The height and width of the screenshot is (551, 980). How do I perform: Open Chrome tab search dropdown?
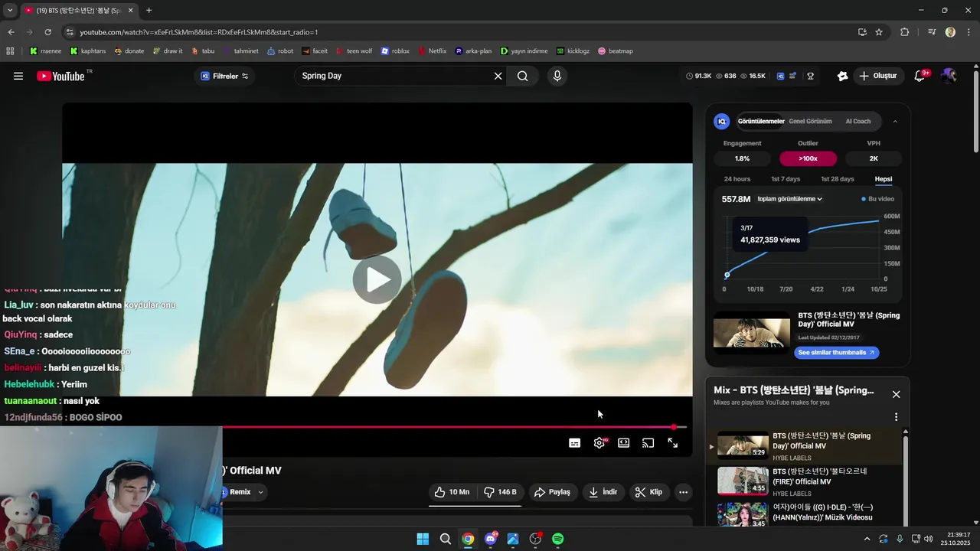[x=10, y=10]
